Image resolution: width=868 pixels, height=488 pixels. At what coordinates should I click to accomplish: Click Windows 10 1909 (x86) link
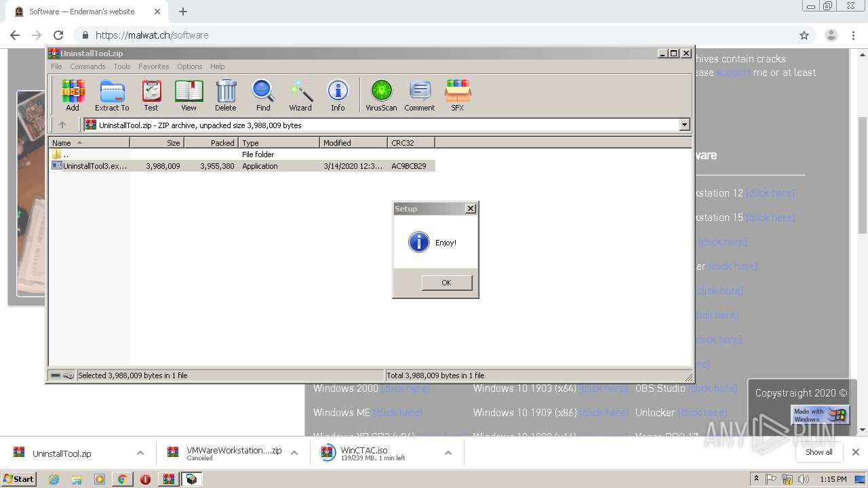(604, 413)
